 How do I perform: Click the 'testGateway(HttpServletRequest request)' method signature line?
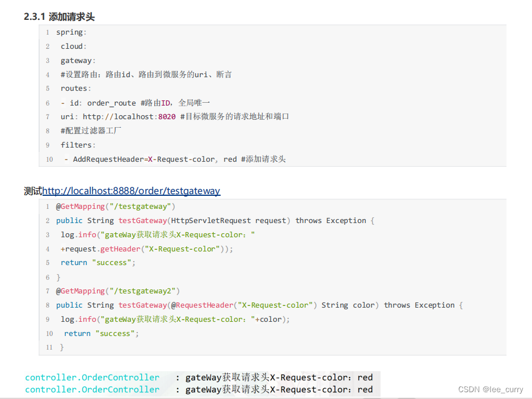(215, 221)
